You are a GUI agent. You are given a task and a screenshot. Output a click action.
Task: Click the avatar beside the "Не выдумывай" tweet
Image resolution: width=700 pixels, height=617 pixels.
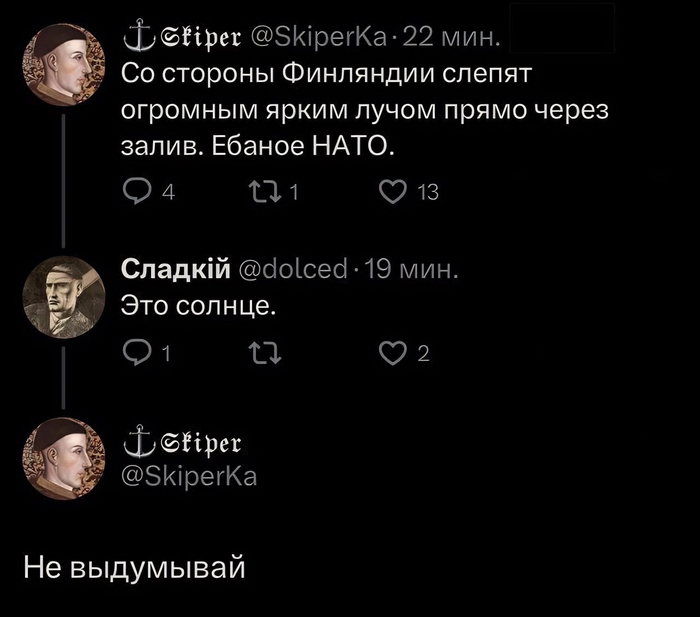[64, 458]
